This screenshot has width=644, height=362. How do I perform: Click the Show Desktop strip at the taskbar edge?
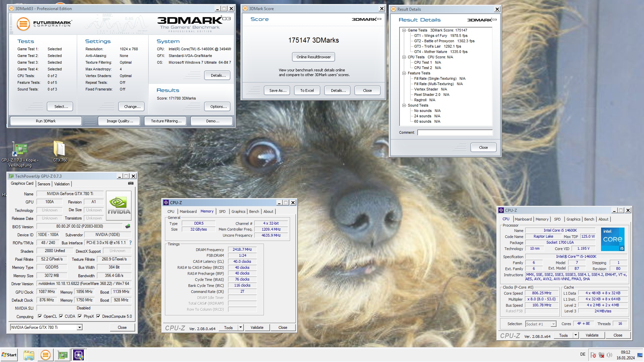pyautogui.click(x=640, y=355)
